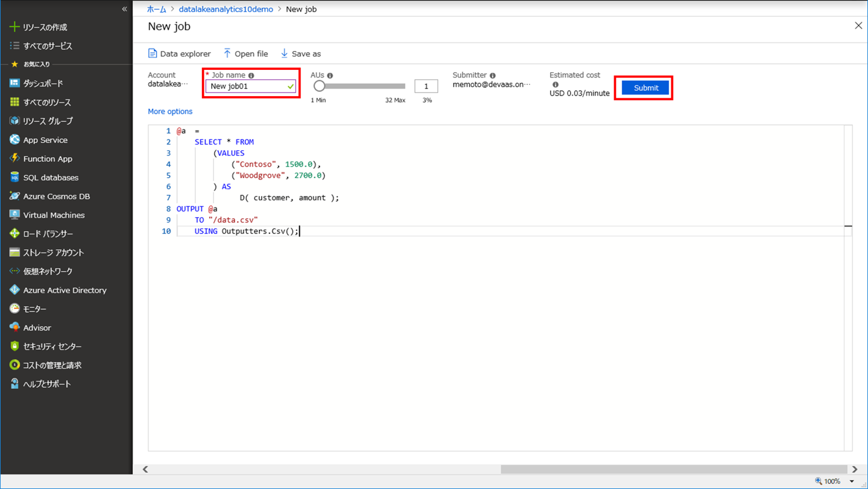Open ダッシュボード icon in sidebar
This screenshot has width=868, height=489.
click(15, 83)
